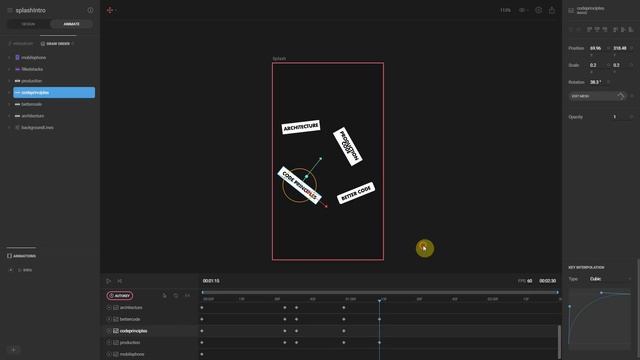The height and width of the screenshot is (360, 640).
Task: Select the mobilephone layer in hierarchy
Action: pyautogui.click(x=33, y=58)
